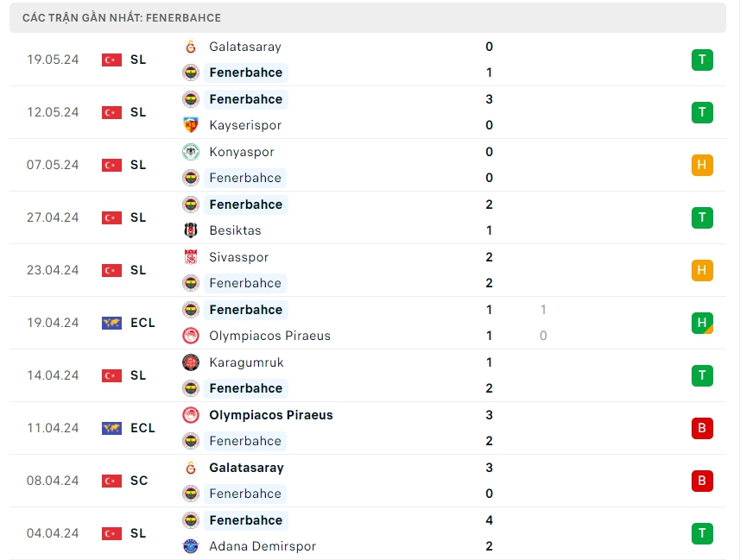Open Kayserispor team link
The image size is (740, 560).
pos(245,125)
